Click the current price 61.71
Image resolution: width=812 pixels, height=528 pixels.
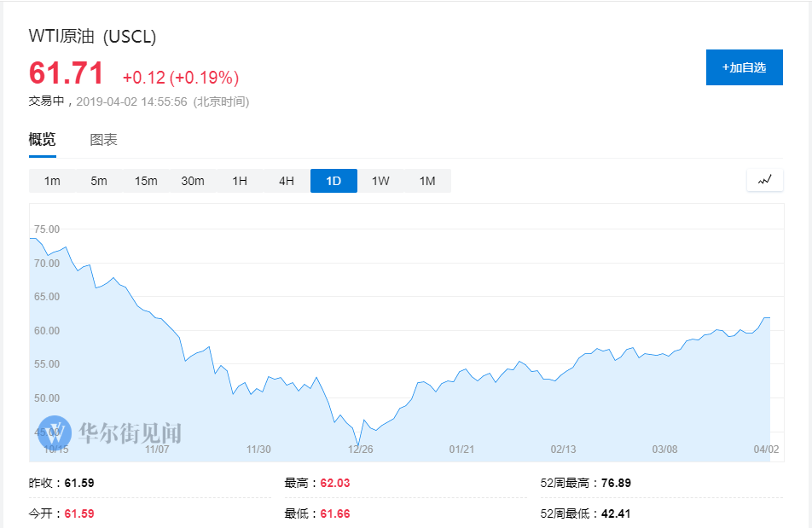[x=67, y=74]
